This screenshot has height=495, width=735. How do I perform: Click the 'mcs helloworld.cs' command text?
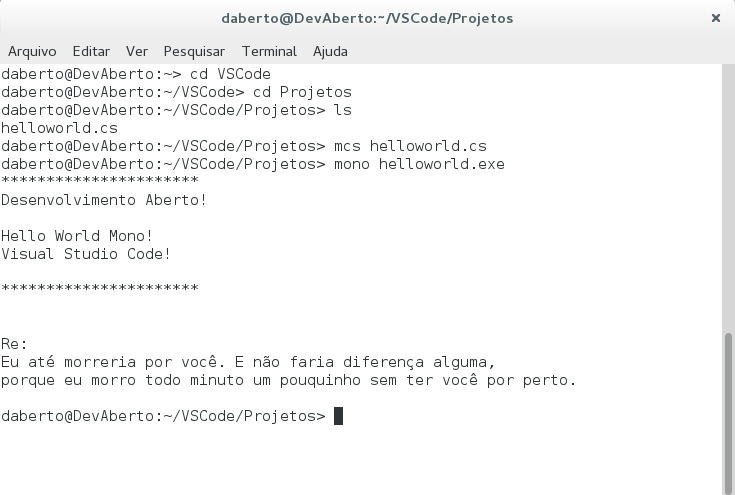(x=410, y=146)
